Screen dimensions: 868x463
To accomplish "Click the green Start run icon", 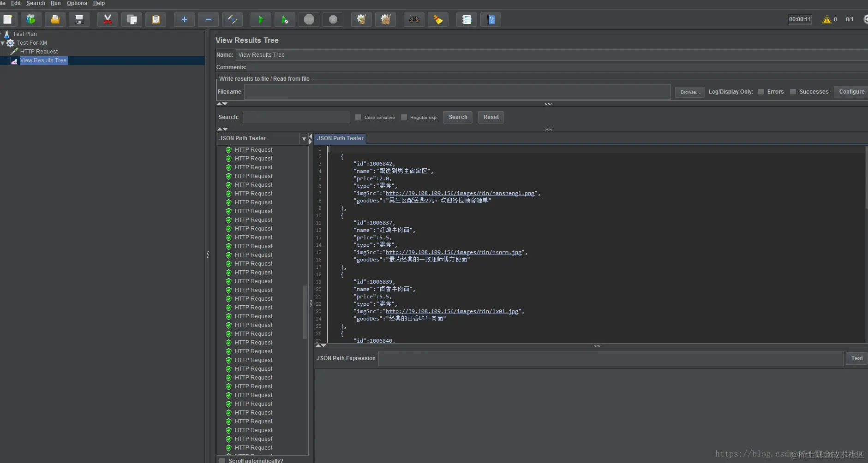I will (x=260, y=19).
